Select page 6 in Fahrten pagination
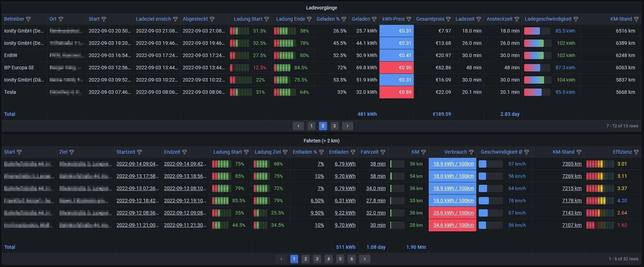The image size is (644, 267). point(352,259)
